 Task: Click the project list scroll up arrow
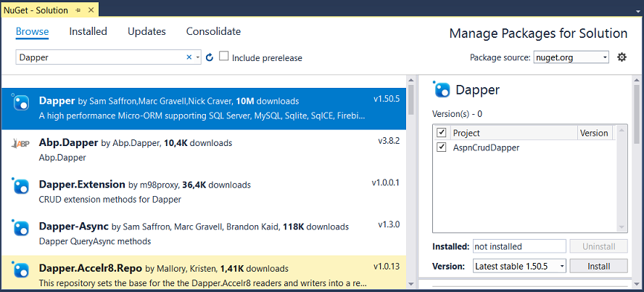pyautogui.click(x=622, y=130)
